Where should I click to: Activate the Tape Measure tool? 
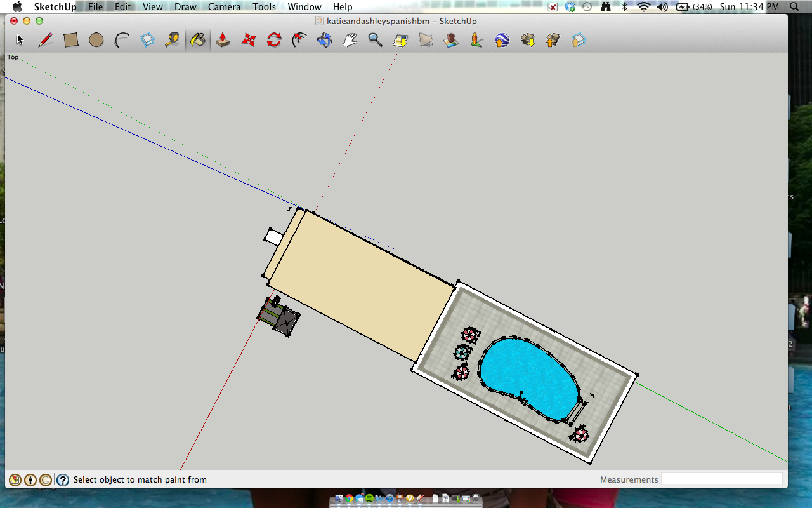click(172, 41)
